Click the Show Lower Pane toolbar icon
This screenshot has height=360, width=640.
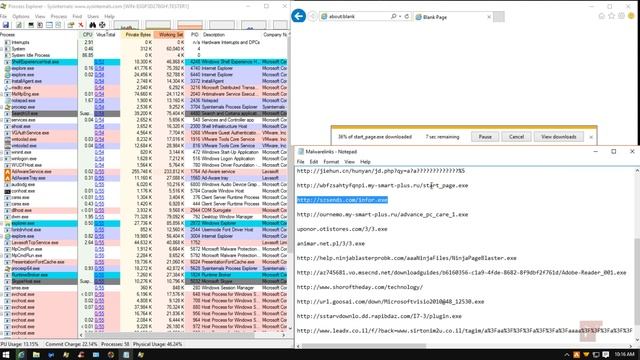tap(49, 25)
